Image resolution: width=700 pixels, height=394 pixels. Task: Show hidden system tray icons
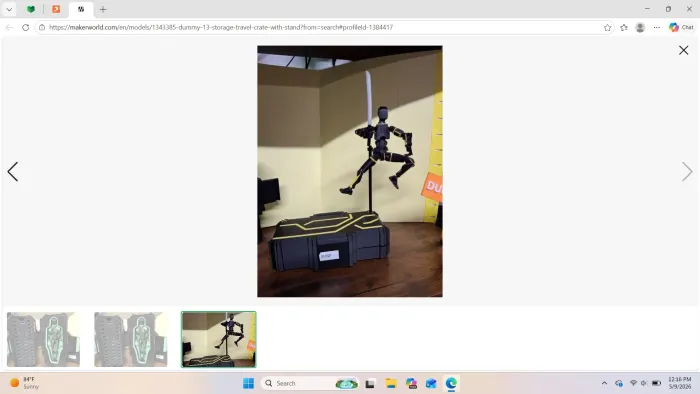coord(604,383)
